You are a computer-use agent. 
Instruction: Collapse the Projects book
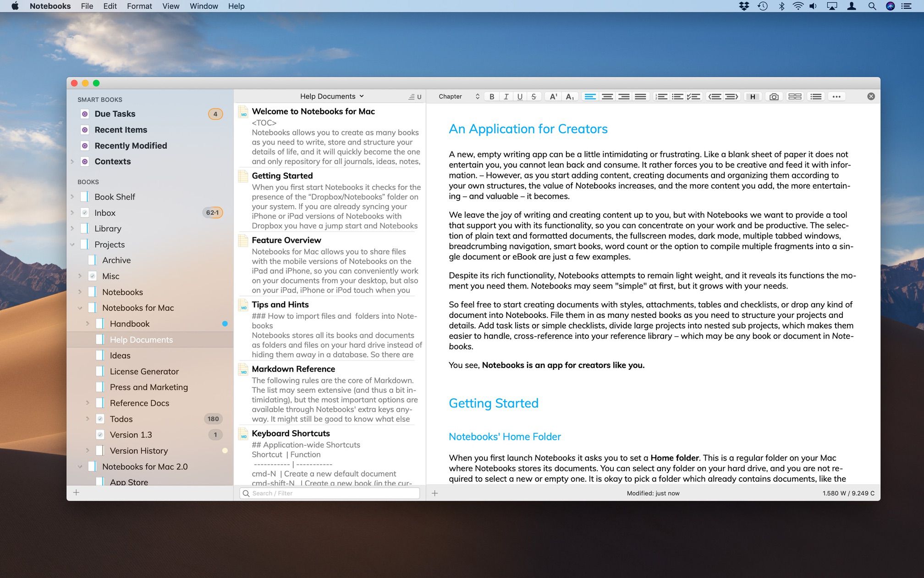tap(72, 245)
